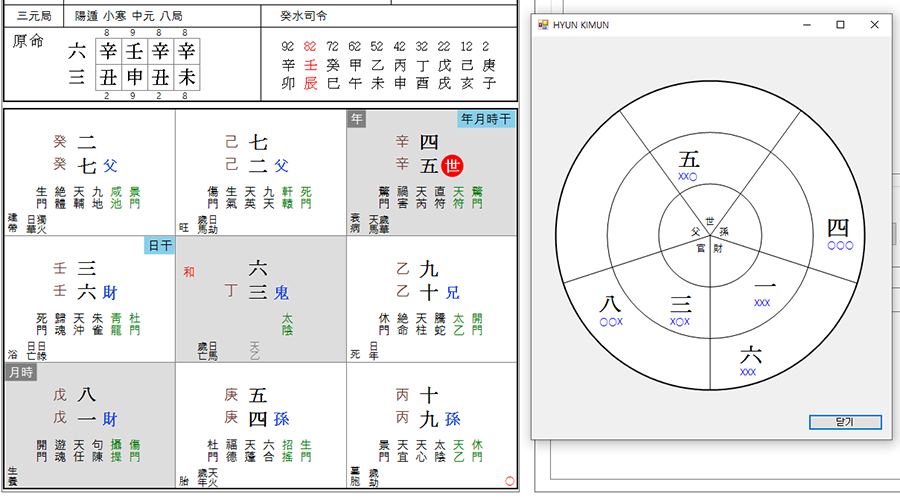900x499 pixels.
Task: Click the green 太陰 text in center palace
Action: (x=288, y=324)
